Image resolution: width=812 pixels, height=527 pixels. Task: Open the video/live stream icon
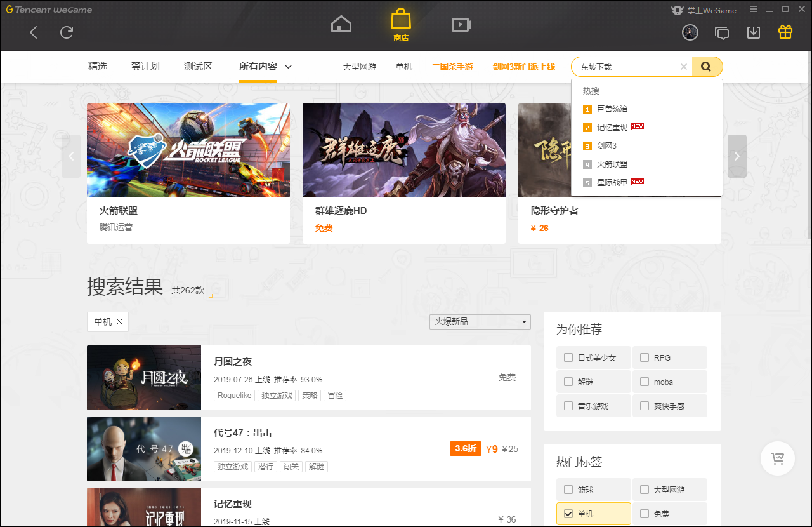click(461, 25)
